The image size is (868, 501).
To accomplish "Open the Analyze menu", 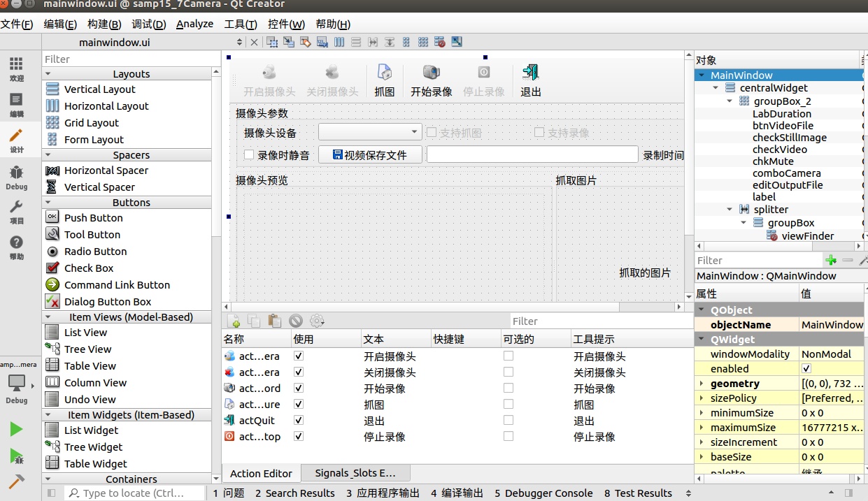I will [194, 24].
